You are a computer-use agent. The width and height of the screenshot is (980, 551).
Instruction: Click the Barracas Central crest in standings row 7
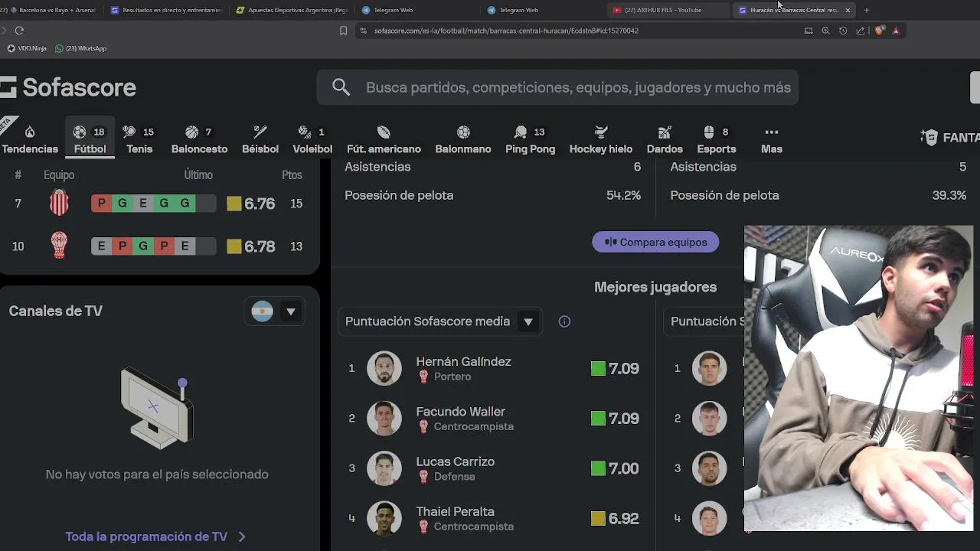[x=59, y=203]
